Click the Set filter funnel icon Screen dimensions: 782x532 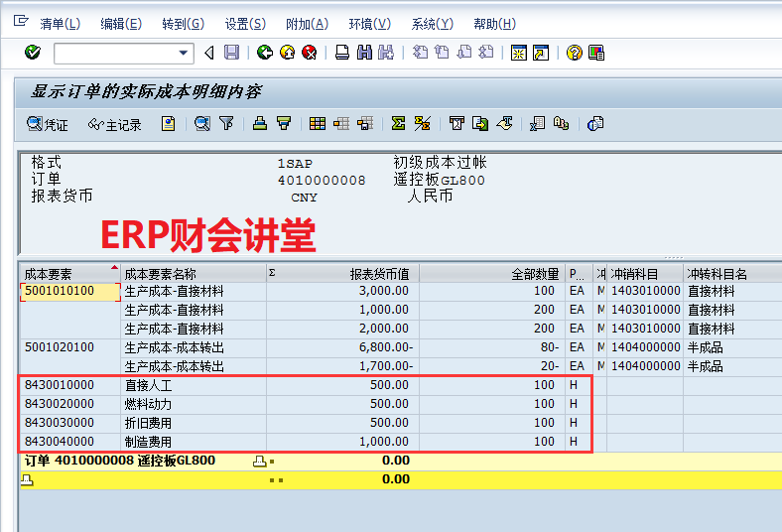[x=226, y=124]
